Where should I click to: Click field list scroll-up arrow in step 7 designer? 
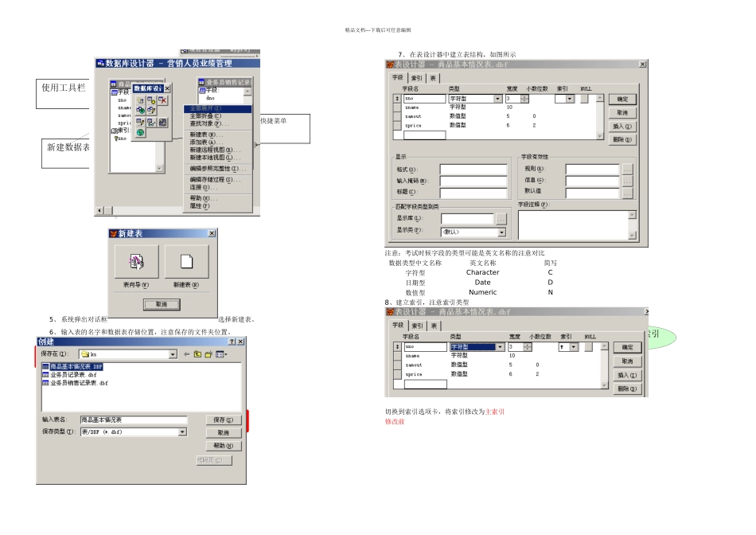pos(600,98)
